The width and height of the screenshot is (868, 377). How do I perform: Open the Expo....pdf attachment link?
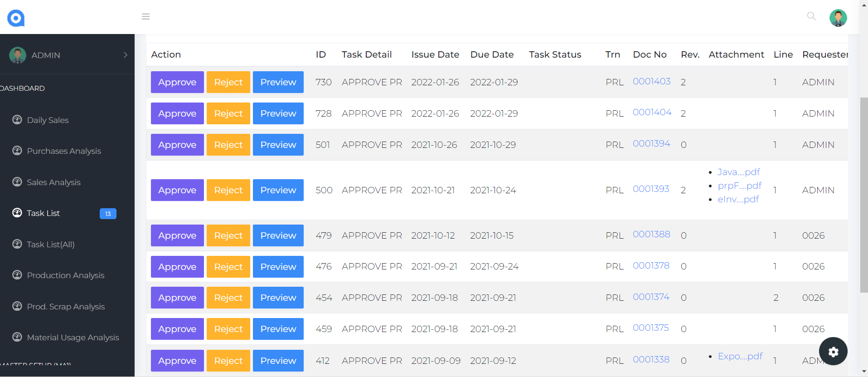(740, 356)
